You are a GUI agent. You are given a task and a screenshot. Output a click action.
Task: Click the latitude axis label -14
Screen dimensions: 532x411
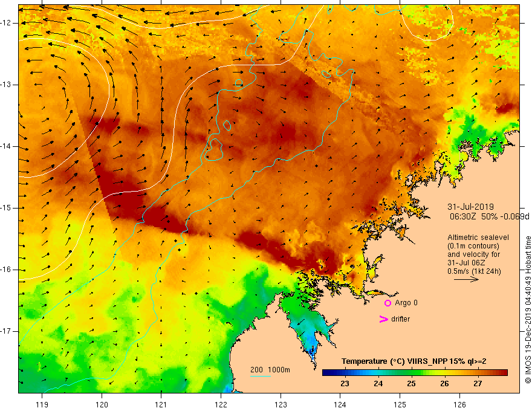pyautogui.click(x=7, y=146)
